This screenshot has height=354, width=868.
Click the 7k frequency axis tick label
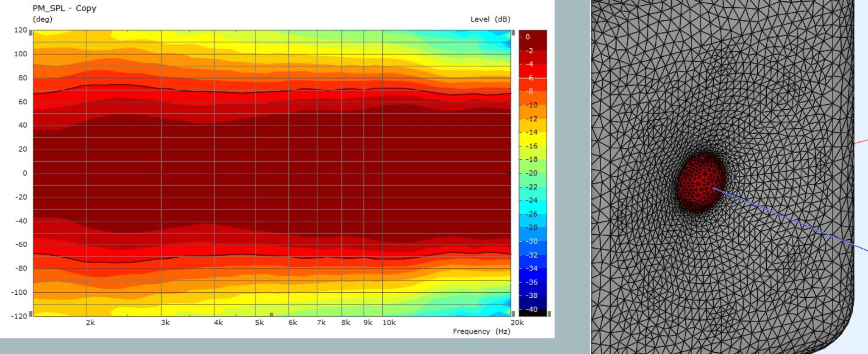pos(321,323)
